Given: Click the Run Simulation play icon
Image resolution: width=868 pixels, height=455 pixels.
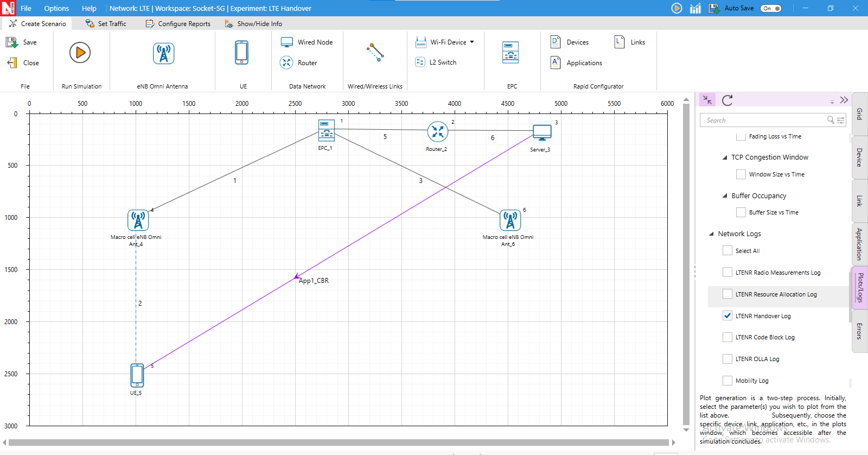Looking at the screenshot, I should (x=80, y=53).
